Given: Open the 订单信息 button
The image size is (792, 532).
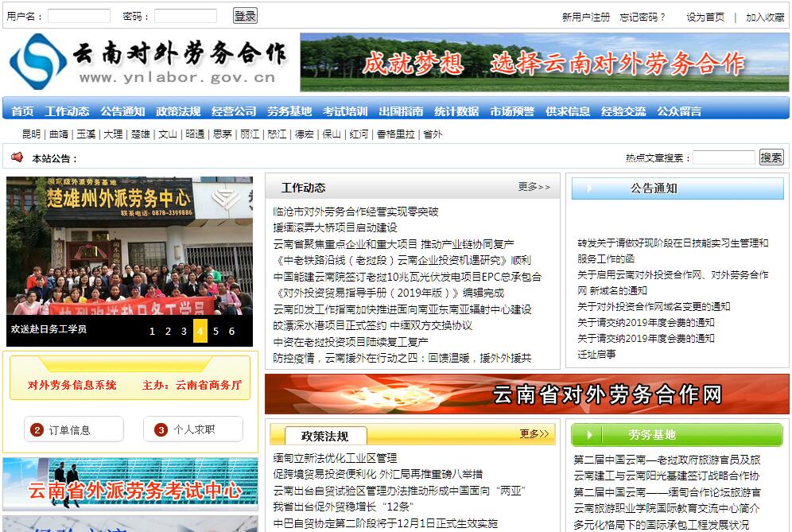Looking at the screenshot, I should click(74, 429).
